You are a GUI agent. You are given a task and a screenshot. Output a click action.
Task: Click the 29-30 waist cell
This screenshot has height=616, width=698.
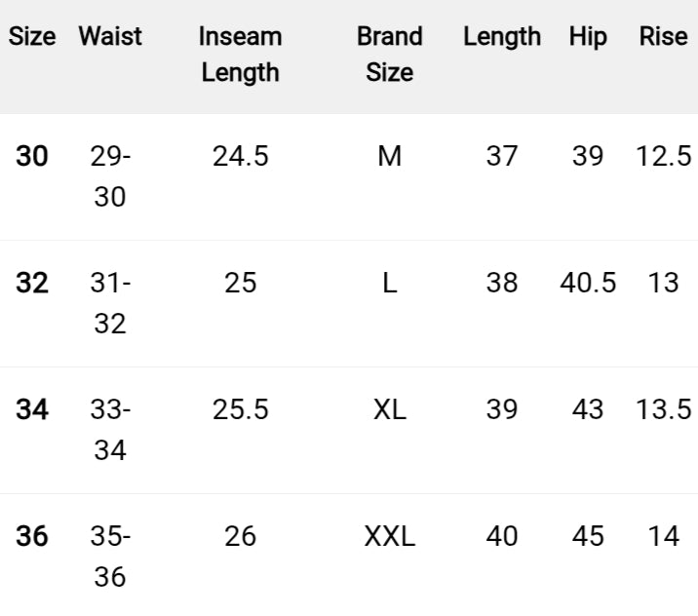pos(110,176)
